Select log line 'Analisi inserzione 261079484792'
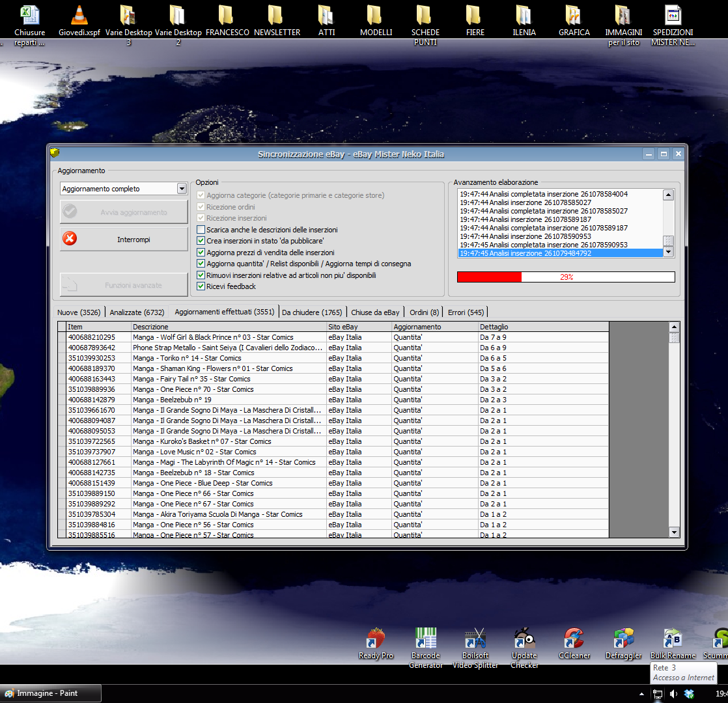The width and height of the screenshot is (728, 703). [x=560, y=253]
